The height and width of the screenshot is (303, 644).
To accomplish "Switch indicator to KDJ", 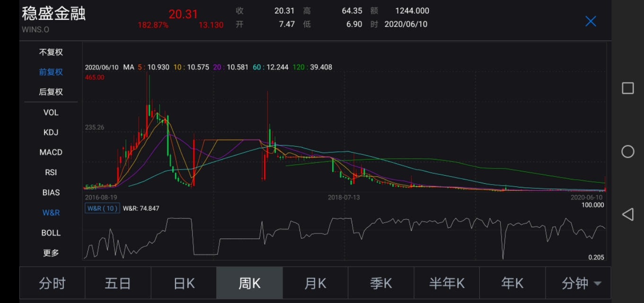I will point(51,132).
